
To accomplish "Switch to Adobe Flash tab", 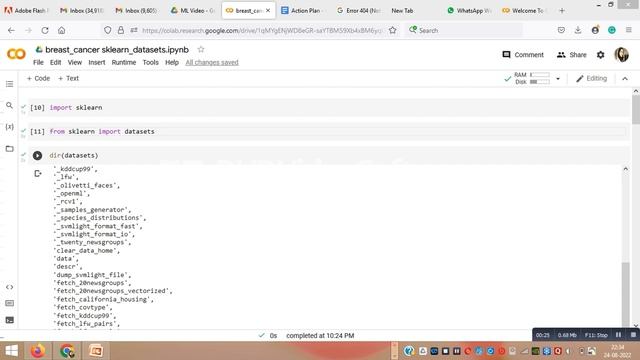I will point(26,11).
